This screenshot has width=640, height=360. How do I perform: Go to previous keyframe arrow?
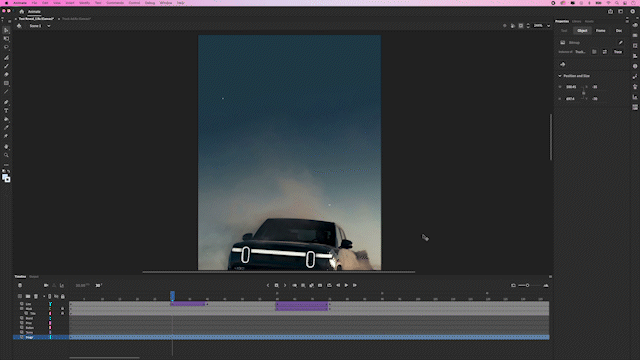[x=268, y=285]
